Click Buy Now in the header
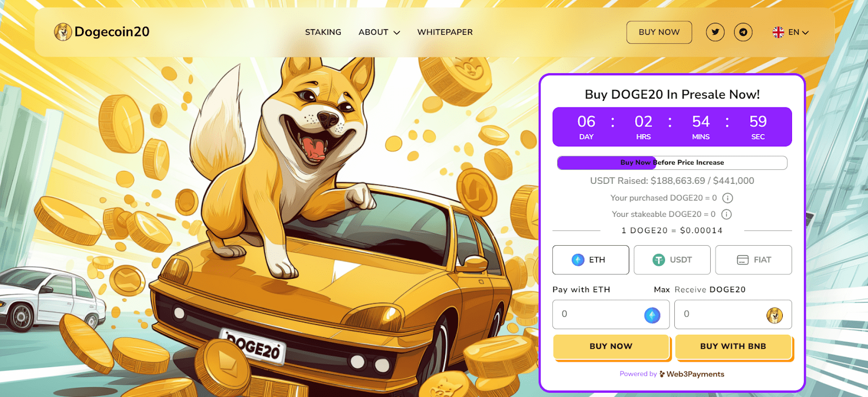868x397 pixels. (659, 32)
